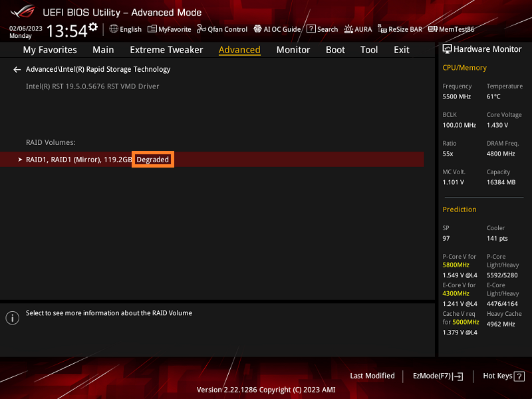Open the MyFavorite list icon
Viewport: 532px width, 399px height.
152,29
